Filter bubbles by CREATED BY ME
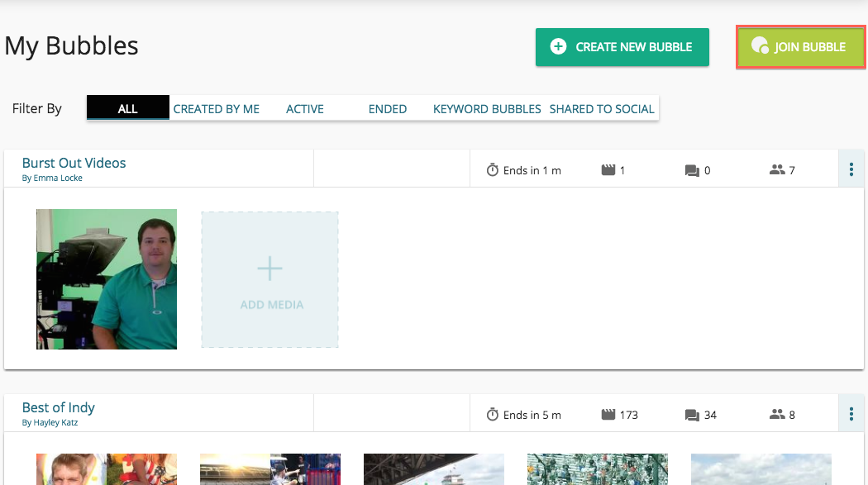 217,108
